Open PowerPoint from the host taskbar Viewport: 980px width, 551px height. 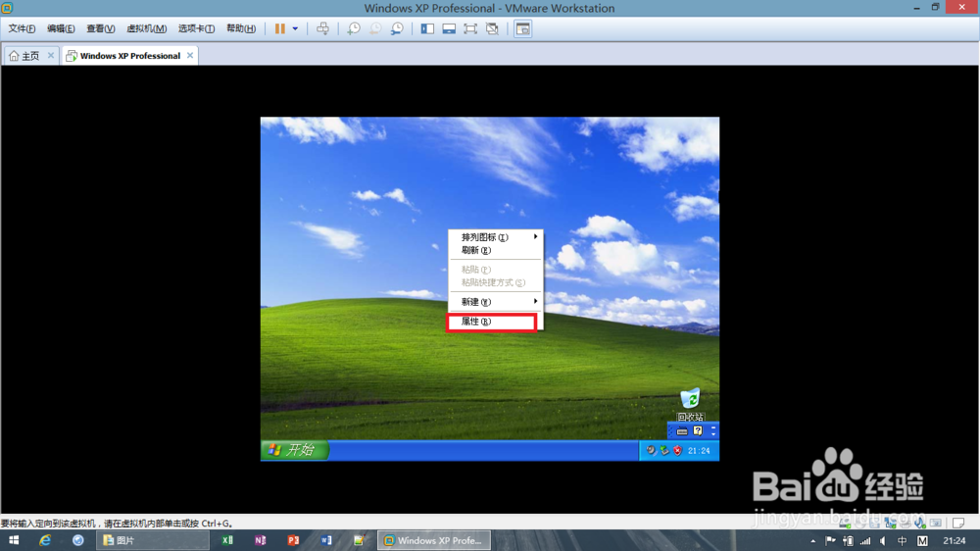pyautogui.click(x=293, y=540)
